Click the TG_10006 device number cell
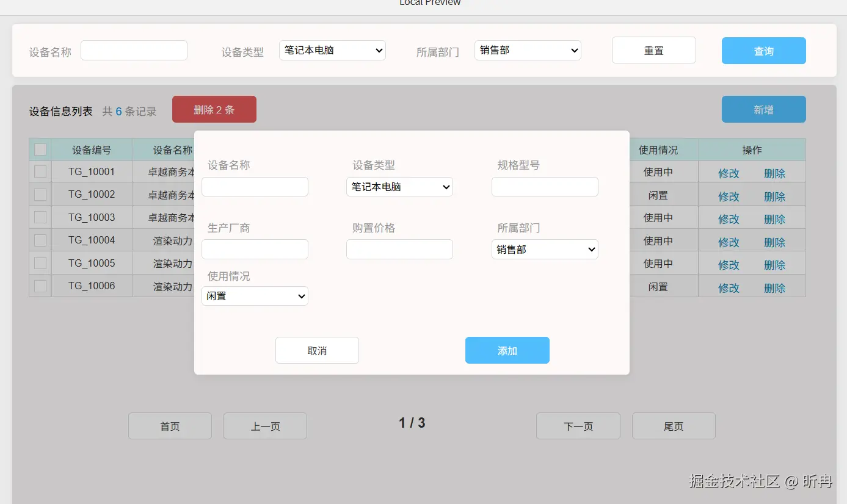 [92, 286]
